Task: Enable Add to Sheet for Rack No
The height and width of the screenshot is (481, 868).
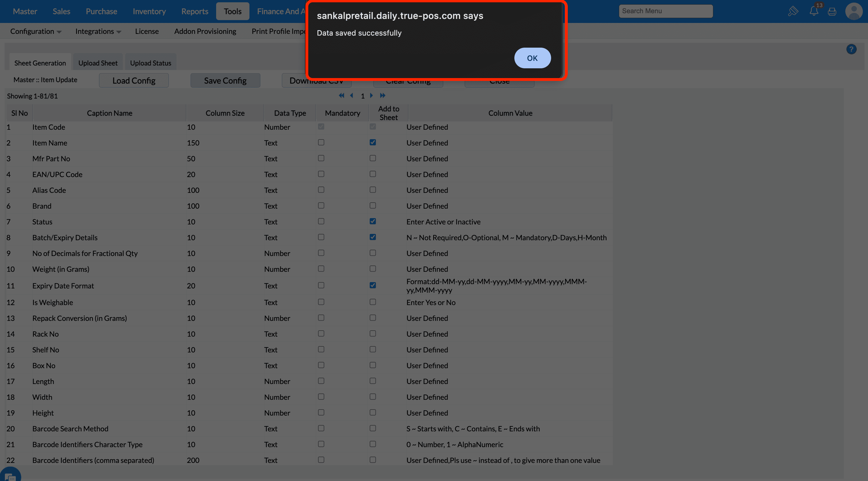Action: pos(373,333)
